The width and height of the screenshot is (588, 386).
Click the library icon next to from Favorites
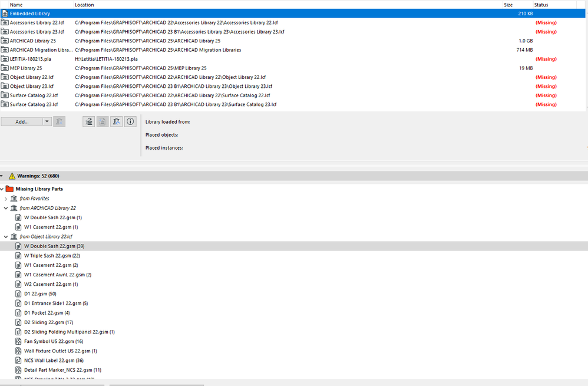(14, 199)
